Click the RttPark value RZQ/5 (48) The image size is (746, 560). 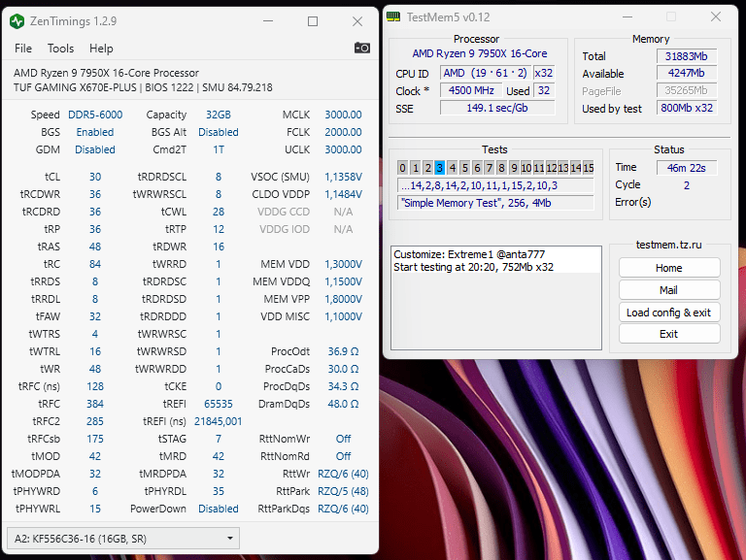coord(343,491)
